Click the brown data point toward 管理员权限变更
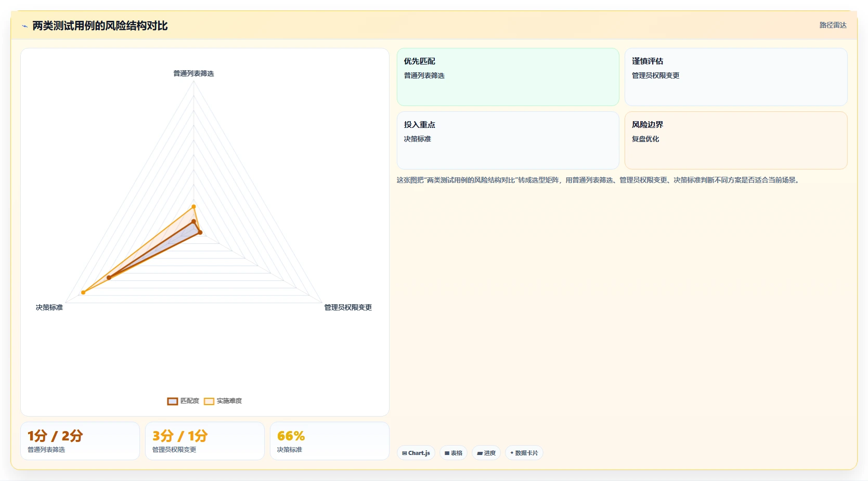This screenshot has height=481, width=868. pos(200,232)
